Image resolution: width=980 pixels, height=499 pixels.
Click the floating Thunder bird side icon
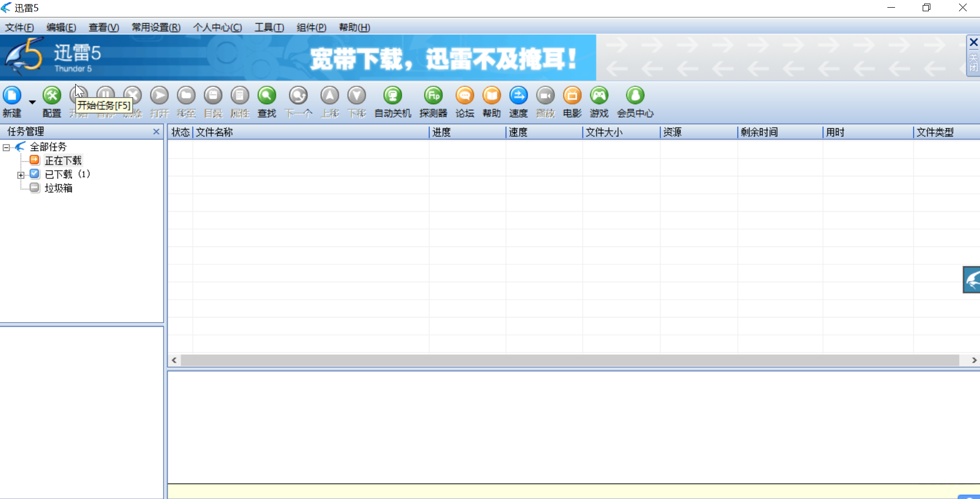pos(971,280)
